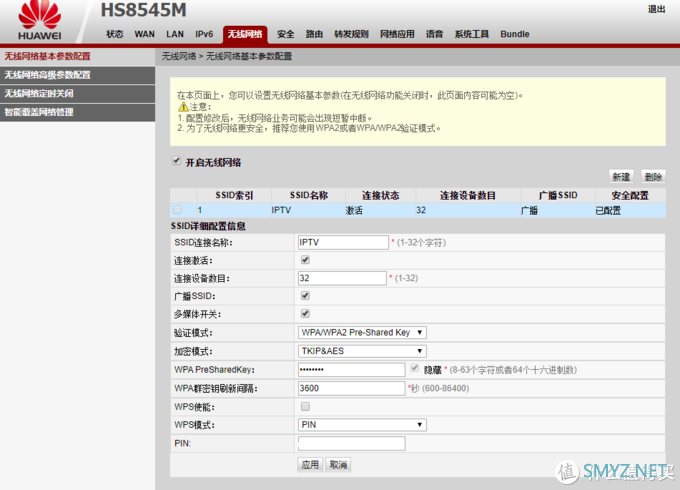Image resolution: width=680 pixels, height=490 pixels.
Task: Open the 转发规则 tab
Action: (x=351, y=34)
